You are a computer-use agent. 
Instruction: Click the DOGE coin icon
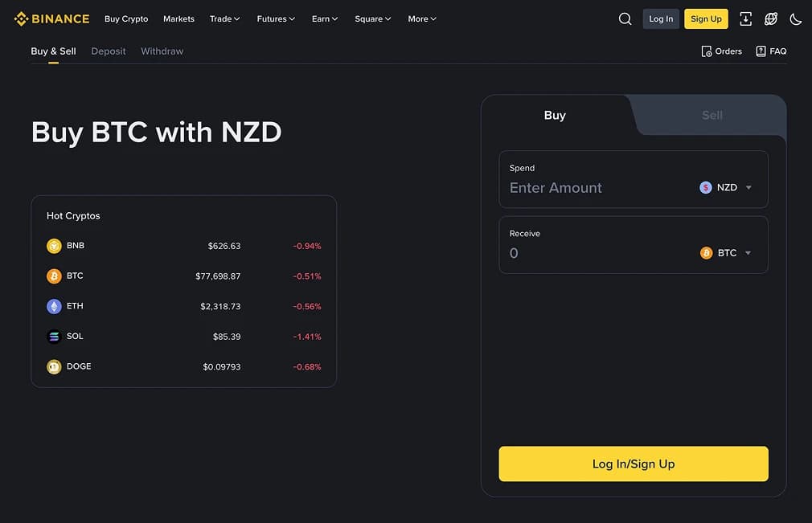point(53,366)
